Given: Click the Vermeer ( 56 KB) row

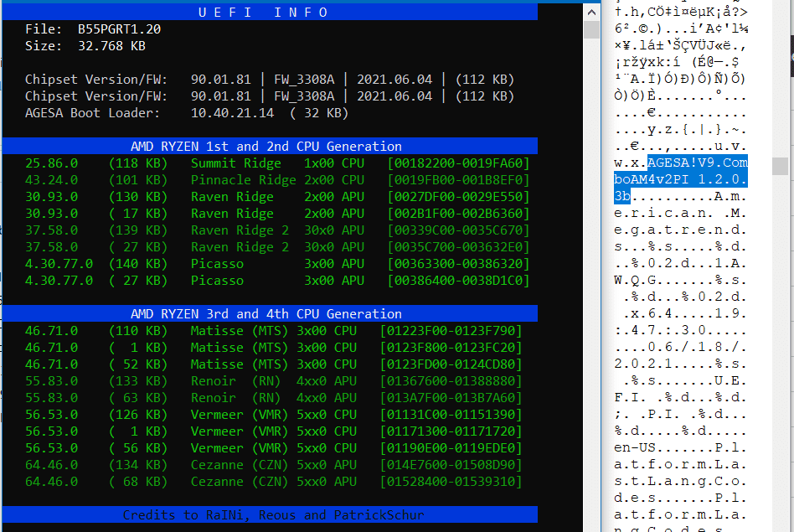Looking at the screenshot, I should [x=273, y=447].
